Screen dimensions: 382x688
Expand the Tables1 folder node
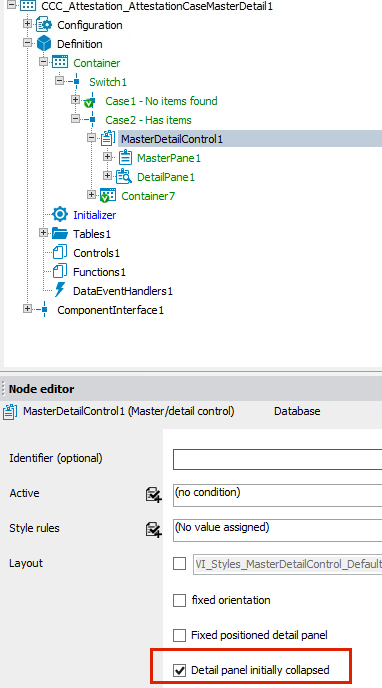(x=43, y=233)
